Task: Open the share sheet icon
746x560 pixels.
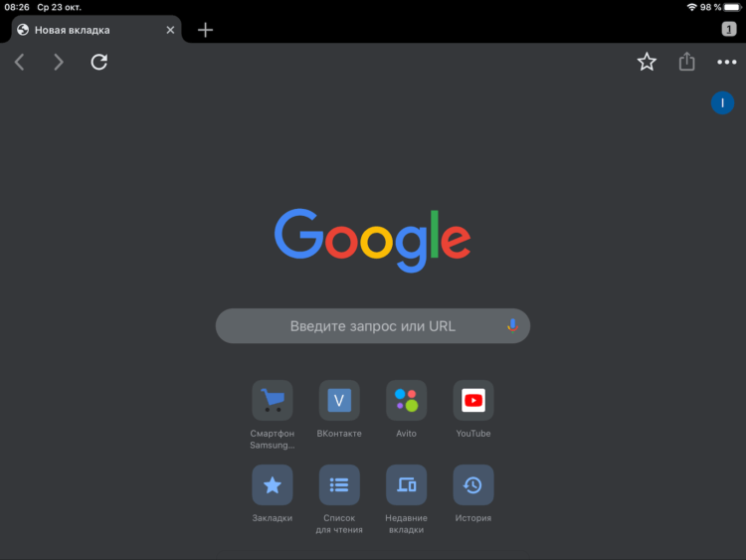Action: [x=686, y=62]
